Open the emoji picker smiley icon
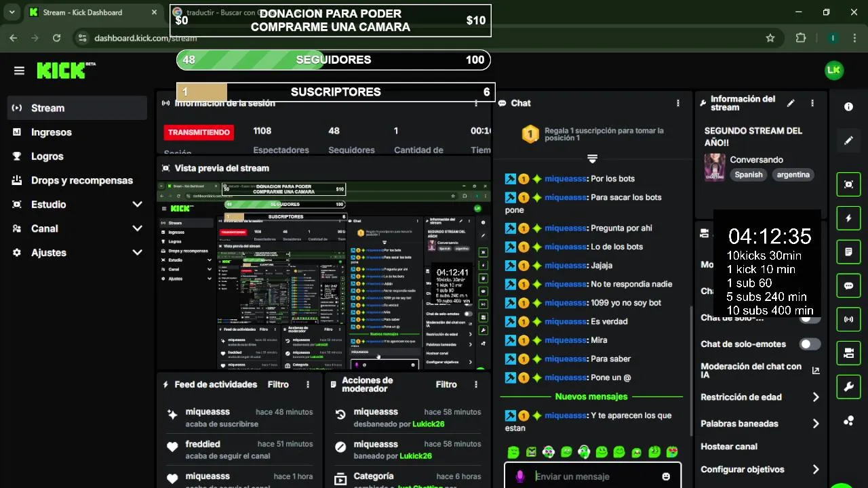868x488 pixels. [x=666, y=476]
